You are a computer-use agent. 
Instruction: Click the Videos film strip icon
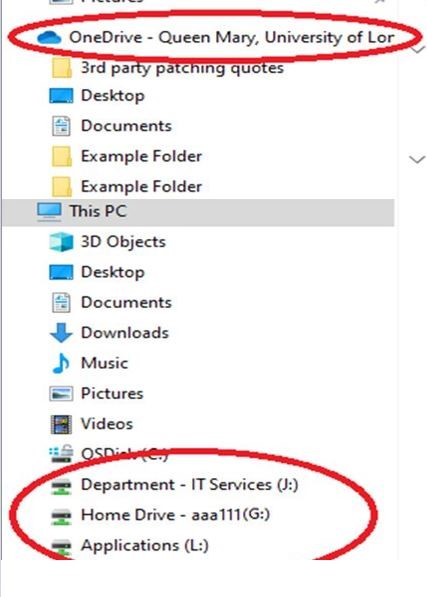tap(61, 424)
